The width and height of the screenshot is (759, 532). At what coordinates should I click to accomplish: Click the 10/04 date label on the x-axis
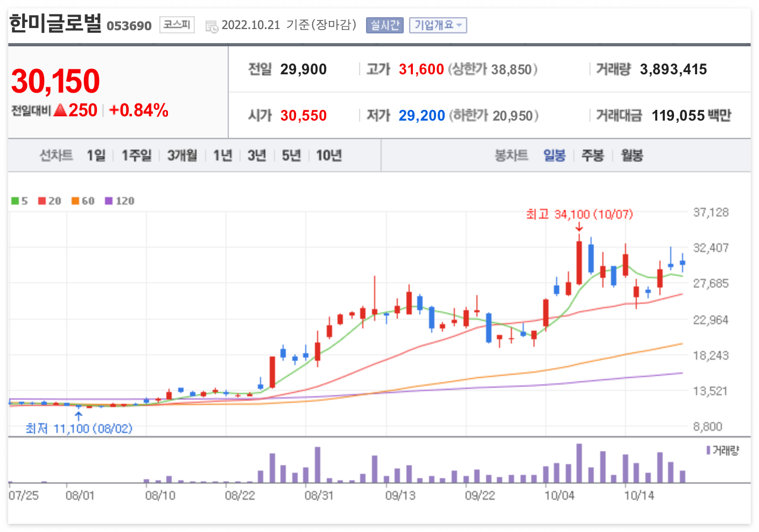[x=559, y=495]
